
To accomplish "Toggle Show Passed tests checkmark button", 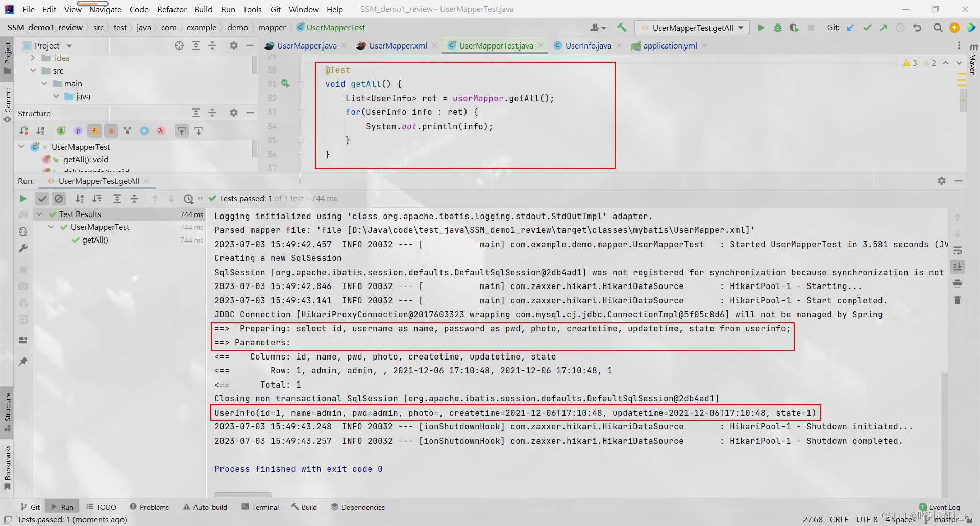I will click(42, 199).
